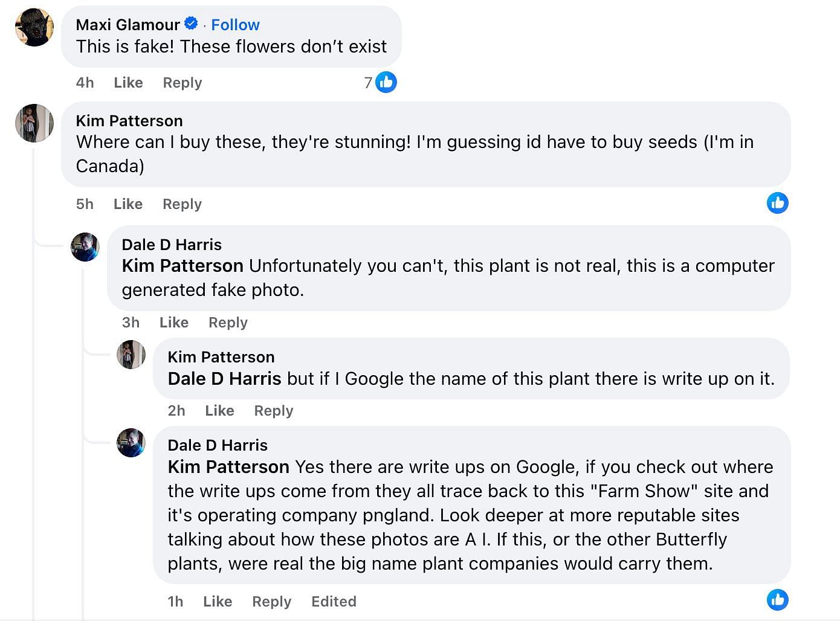Click the 1h timestamp on Dale's last reply
The width and height of the screenshot is (840, 621).
point(175,602)
